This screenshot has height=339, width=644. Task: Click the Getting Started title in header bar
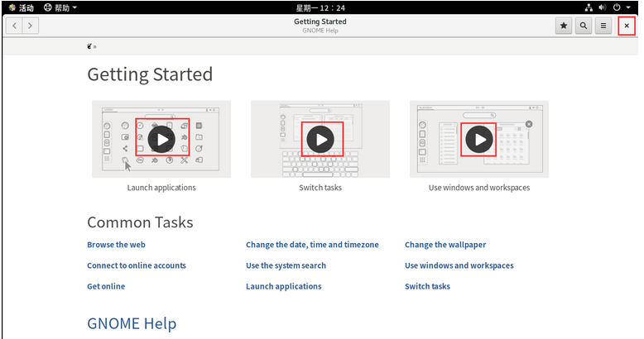click(320, 21)
